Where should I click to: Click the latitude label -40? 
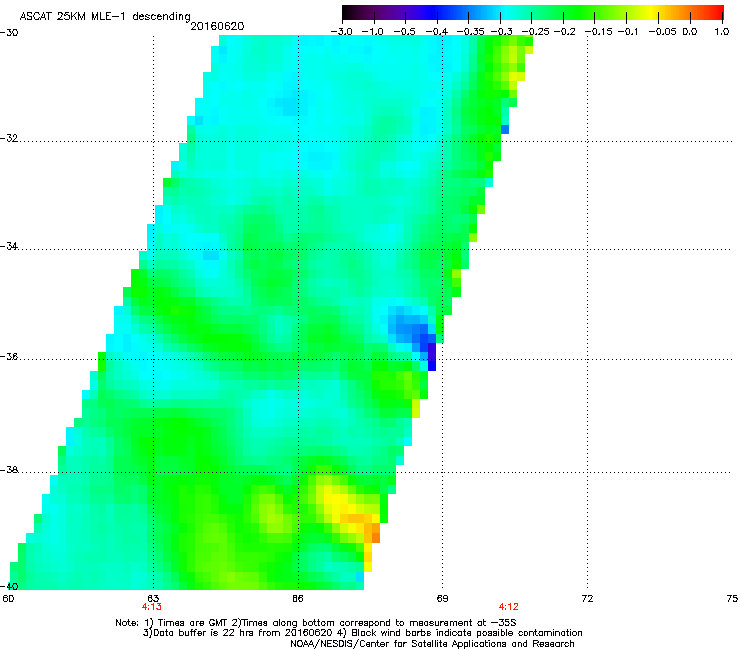pos(9,586)
